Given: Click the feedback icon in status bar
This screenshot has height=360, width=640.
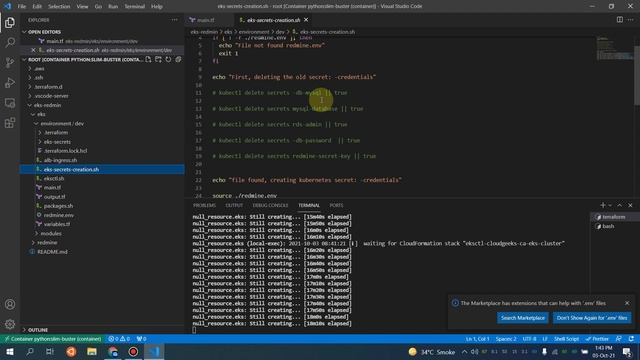Looking at the screenshot, I should point(619,339).
